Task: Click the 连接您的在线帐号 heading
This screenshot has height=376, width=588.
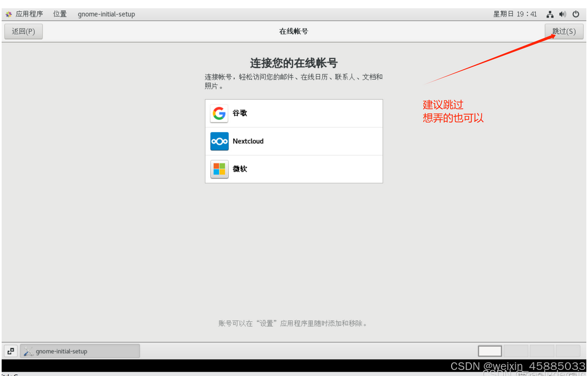Action: tap(293, 63)
